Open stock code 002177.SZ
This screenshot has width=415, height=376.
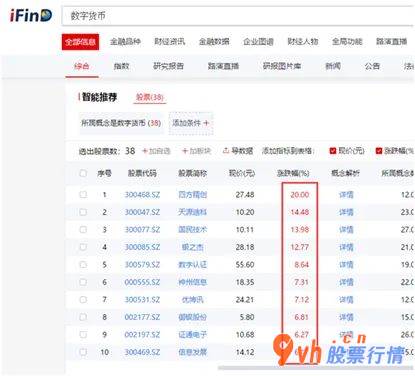[142, 317]
